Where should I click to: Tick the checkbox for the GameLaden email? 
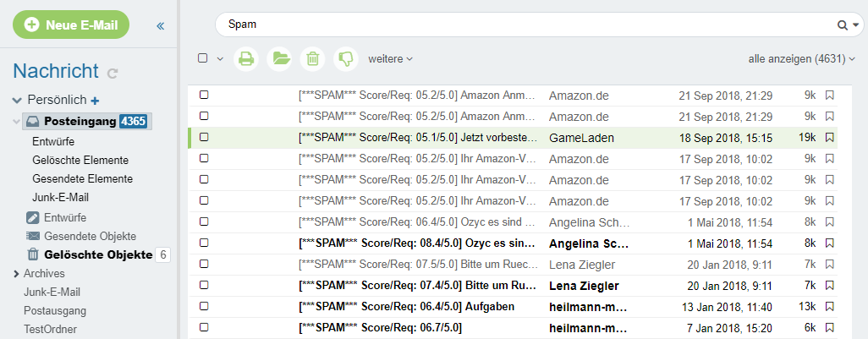point(204,137)
